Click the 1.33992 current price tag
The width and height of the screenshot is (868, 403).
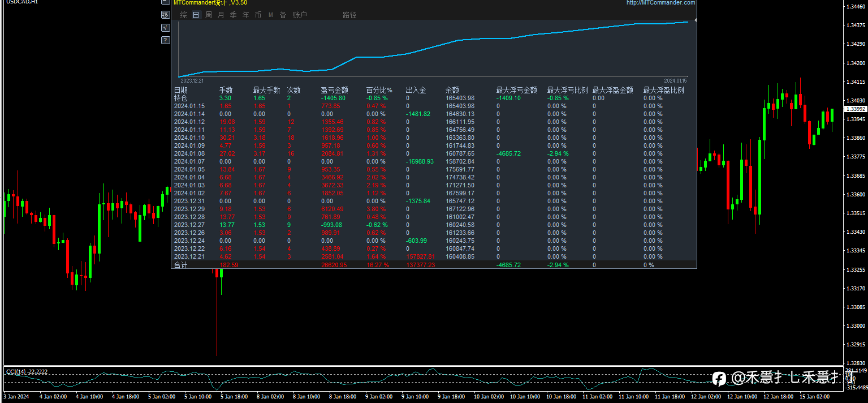click(856, 109)
